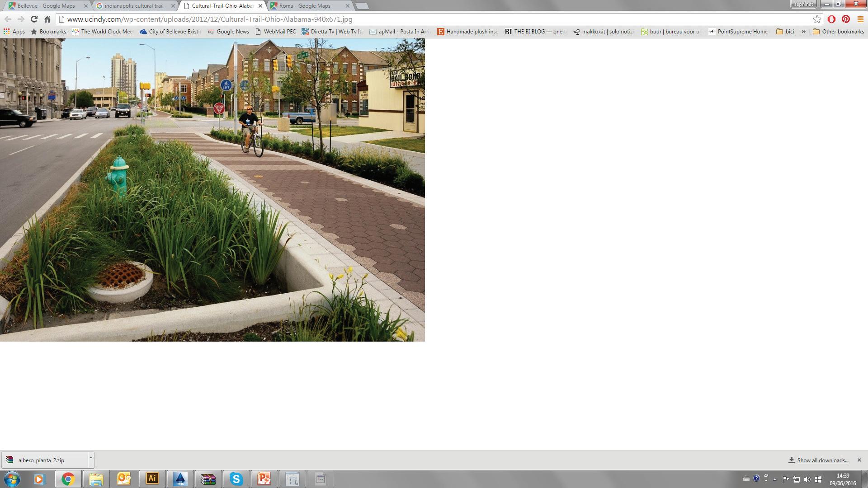Click the Pinterest extension icon

coord(846,19)
